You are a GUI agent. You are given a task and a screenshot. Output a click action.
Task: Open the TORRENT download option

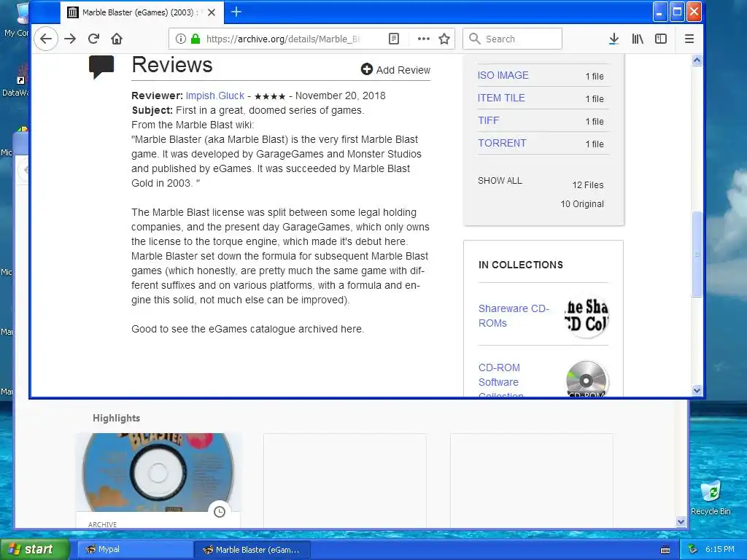[502, 143]
